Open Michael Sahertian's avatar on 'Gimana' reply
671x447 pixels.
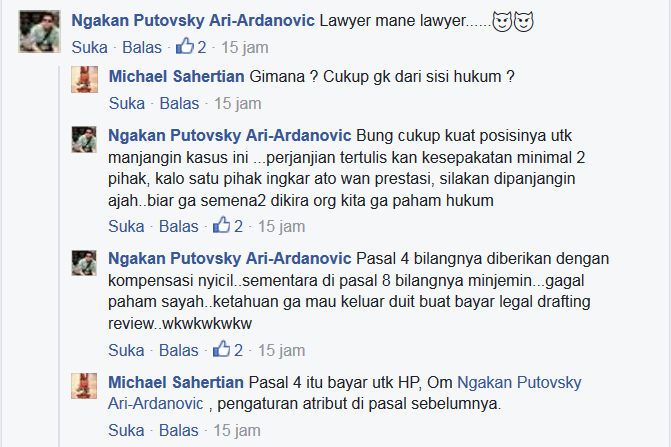coord(84,79)
